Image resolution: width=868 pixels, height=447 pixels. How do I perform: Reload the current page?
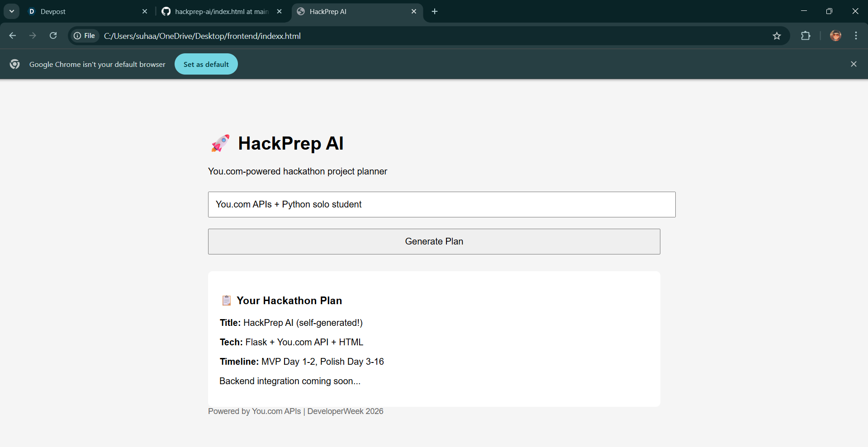[x=53, y=36]
